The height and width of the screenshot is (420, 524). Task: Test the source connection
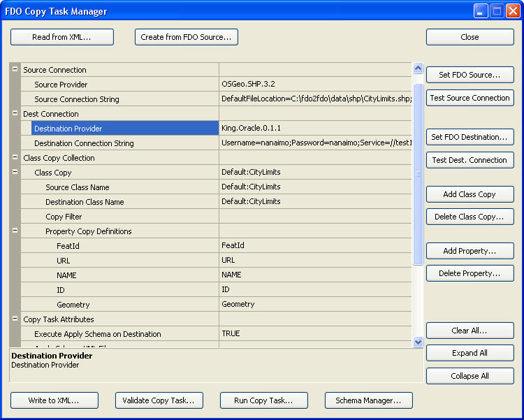coord(470,98)
